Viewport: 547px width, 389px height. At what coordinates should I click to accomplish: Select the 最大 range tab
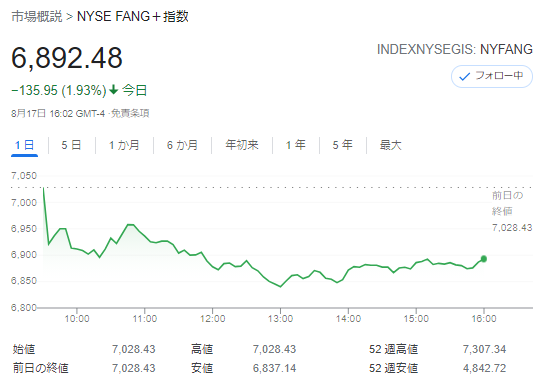click(x=390, y=145)
